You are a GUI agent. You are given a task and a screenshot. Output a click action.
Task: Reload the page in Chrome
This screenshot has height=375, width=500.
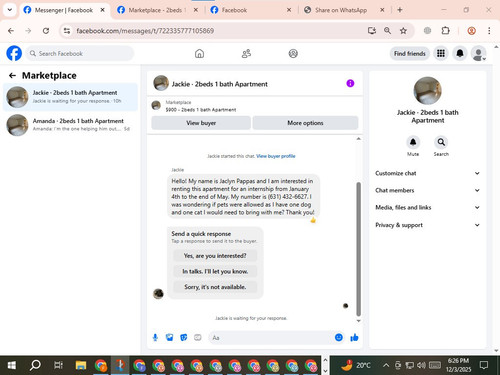tap(46, 31)
